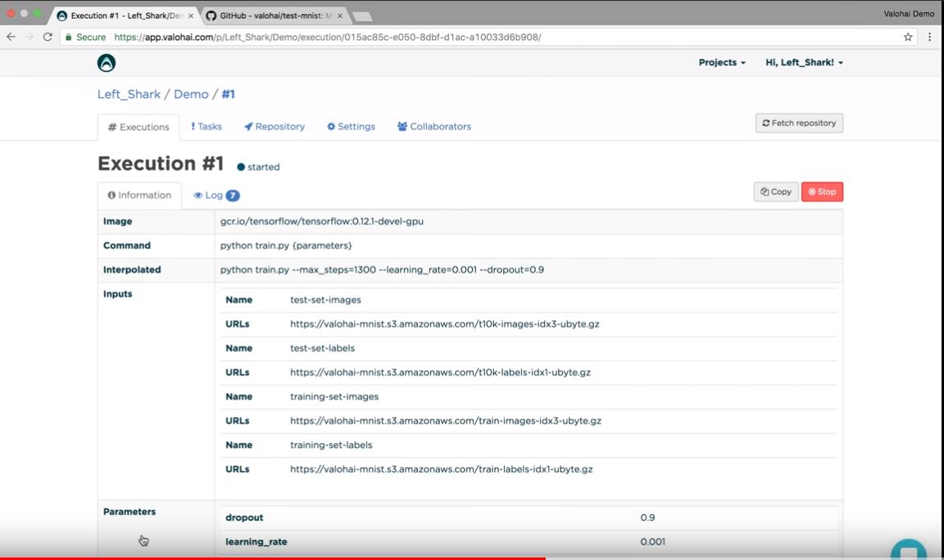Open the Repository tab
Screen dimensions: 944x560
point(275,126)
